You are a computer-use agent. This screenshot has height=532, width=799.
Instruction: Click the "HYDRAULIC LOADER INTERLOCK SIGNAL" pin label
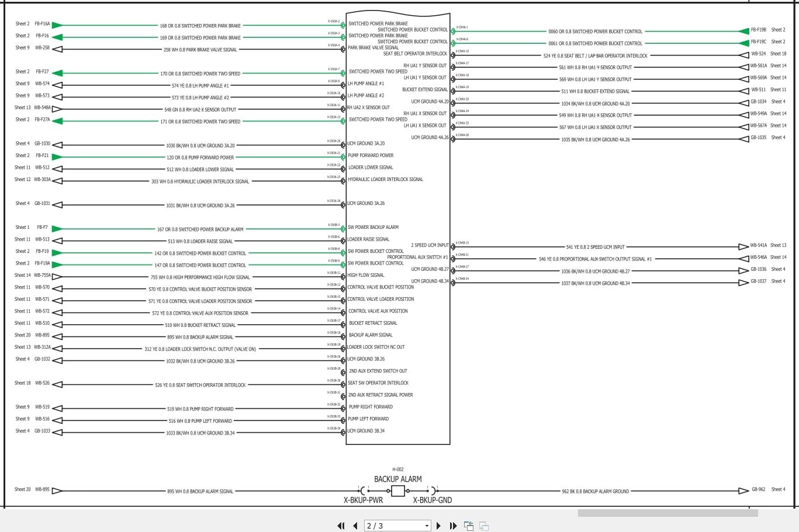[x=386, y=180]
